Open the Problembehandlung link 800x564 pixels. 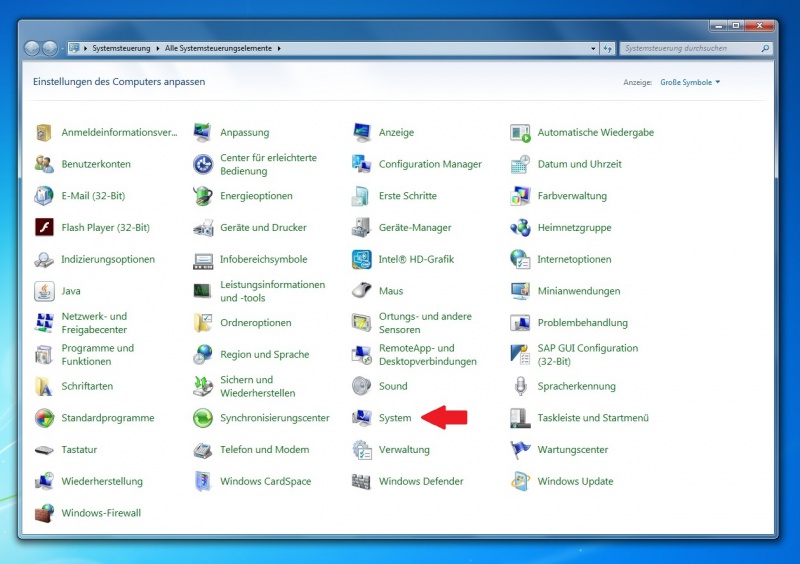tap(583, 323)
